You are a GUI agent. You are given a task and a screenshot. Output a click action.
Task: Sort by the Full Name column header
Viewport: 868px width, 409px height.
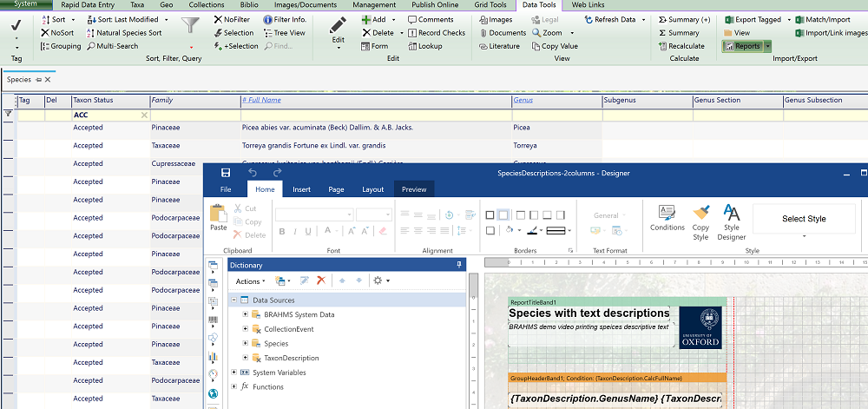[x=261, y=100]
